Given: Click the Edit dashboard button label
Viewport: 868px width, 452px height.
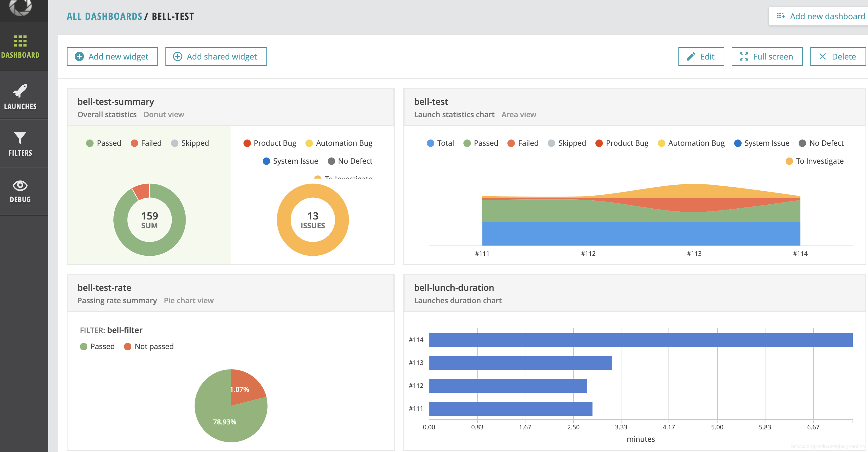Looking at the screenshot, I should point(707,57).
